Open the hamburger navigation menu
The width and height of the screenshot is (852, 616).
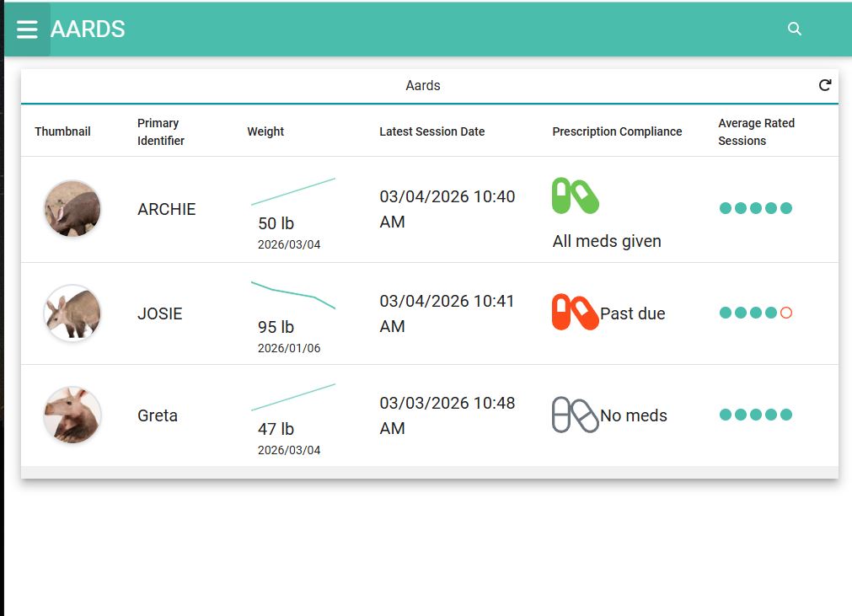tap(27, 29)
